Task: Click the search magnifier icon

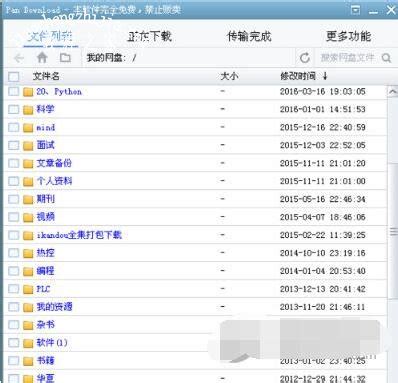Action: pyautogui.click(x=386, y=58)
